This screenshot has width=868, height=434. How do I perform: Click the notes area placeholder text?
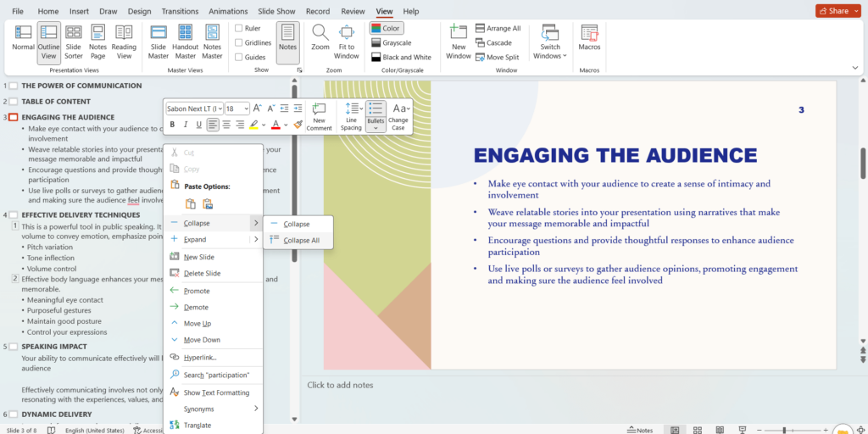[x=340, y=385]
